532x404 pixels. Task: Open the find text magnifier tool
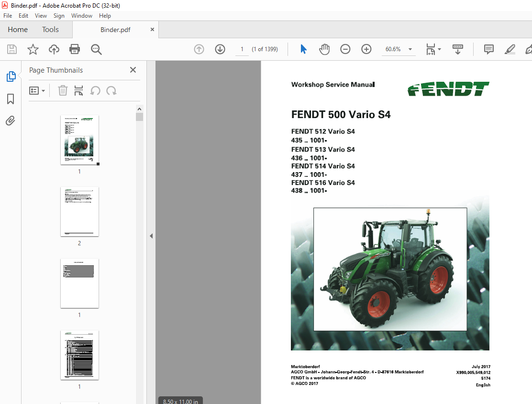click(x=96, y=49)
